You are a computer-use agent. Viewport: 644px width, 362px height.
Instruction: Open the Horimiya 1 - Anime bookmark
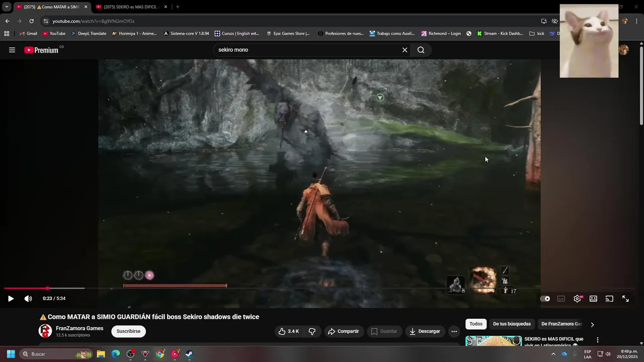pos(134,34)
